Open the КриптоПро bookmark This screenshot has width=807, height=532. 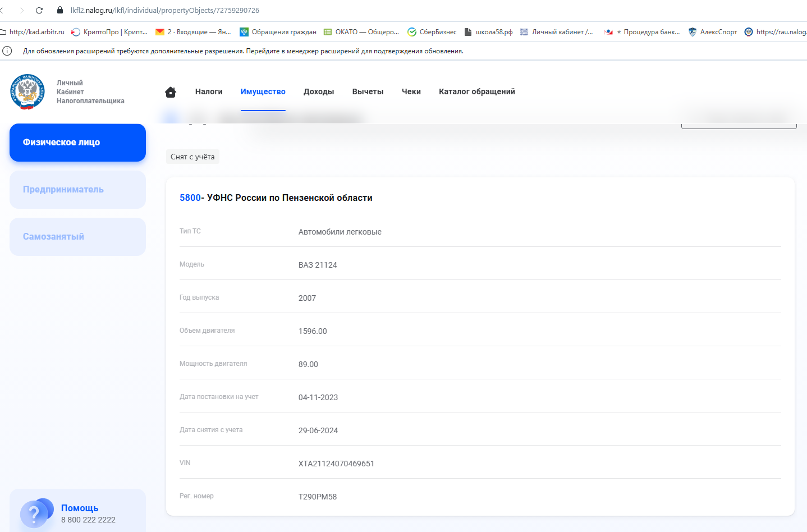(x=109, y=32)
